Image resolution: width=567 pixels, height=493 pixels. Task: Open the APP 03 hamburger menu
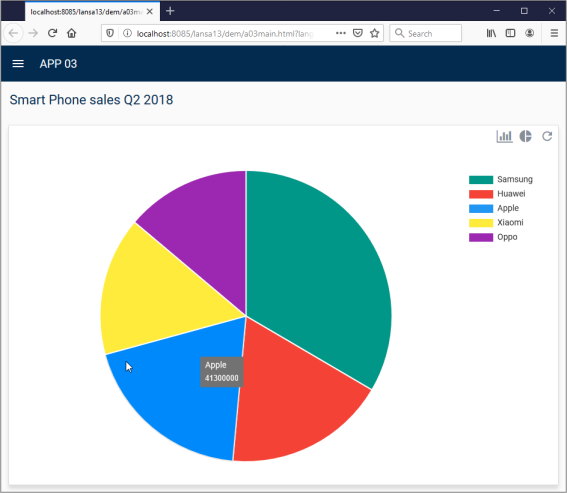coord(18,64)
